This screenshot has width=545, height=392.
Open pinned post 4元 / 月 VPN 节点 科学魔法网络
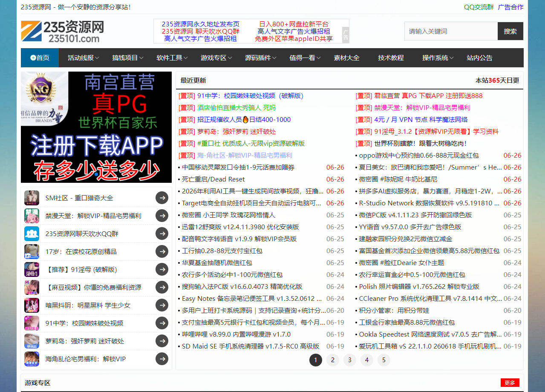[x=421, y=120]
